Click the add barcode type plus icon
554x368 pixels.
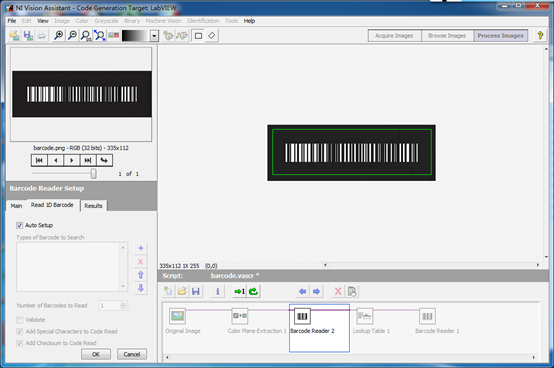point(141,248)
